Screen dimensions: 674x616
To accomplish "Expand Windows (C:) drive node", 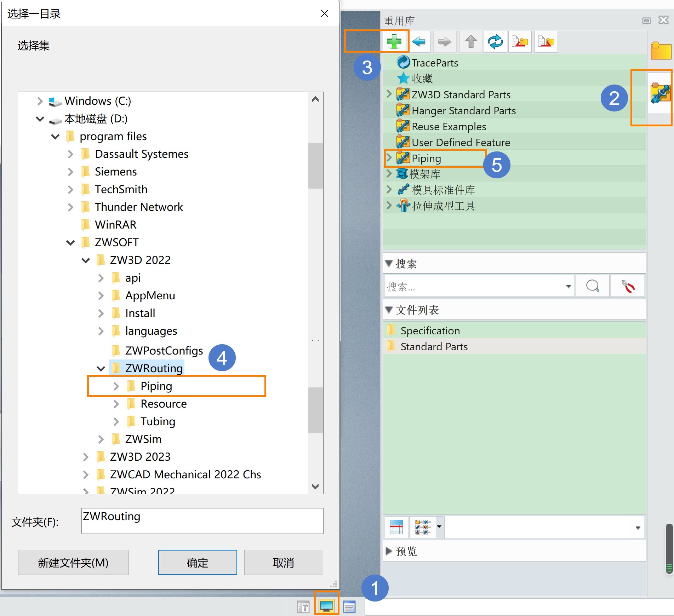I will click(x=40, y=101).
